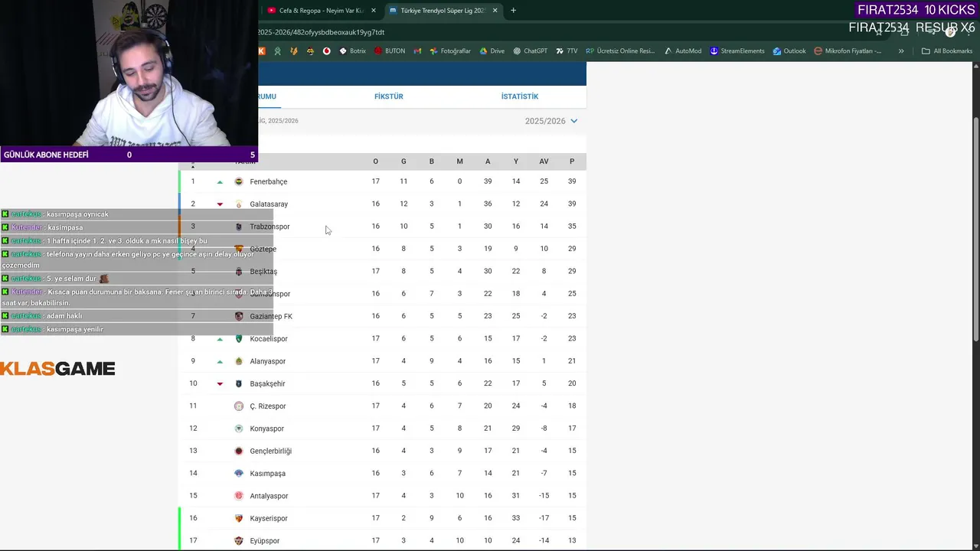The width and height of the screenshot is (980, 551).
Task: Open the Eyüpspor team link
Action: [x=264, y=541]
